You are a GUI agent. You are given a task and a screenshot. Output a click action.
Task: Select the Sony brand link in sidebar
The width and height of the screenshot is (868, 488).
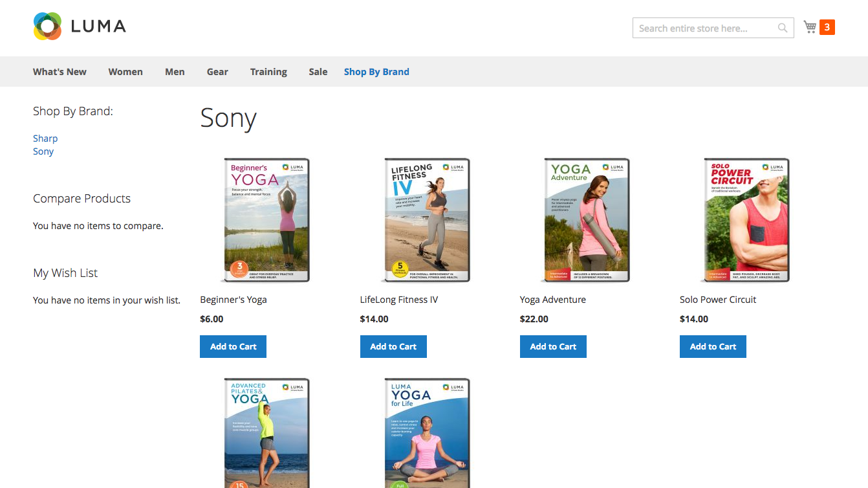(x=43, y=151)
